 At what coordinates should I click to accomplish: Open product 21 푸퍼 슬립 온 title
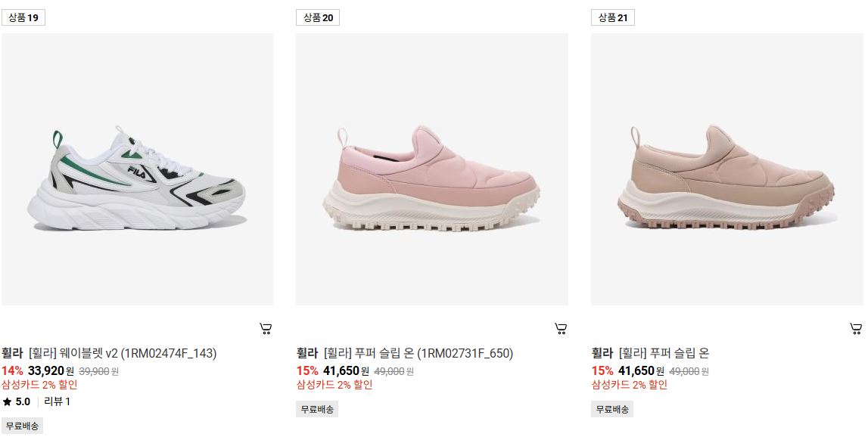pos(664,353)
